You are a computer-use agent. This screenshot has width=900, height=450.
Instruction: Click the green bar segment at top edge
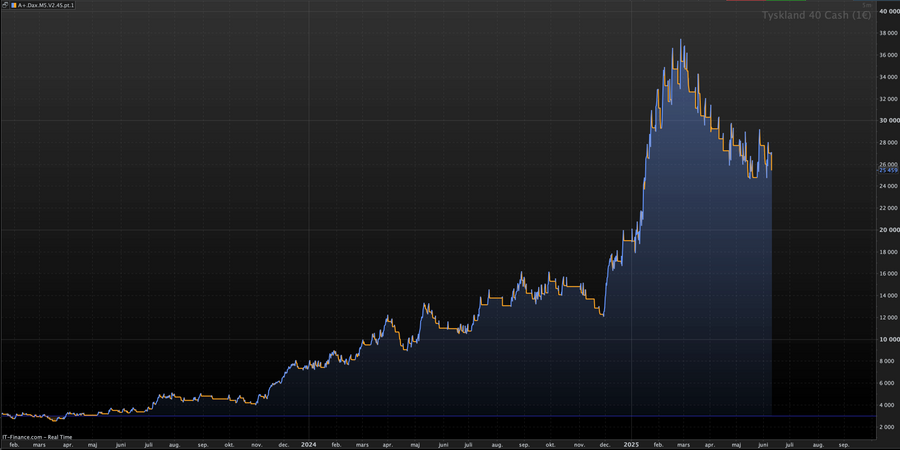[786, 1]
